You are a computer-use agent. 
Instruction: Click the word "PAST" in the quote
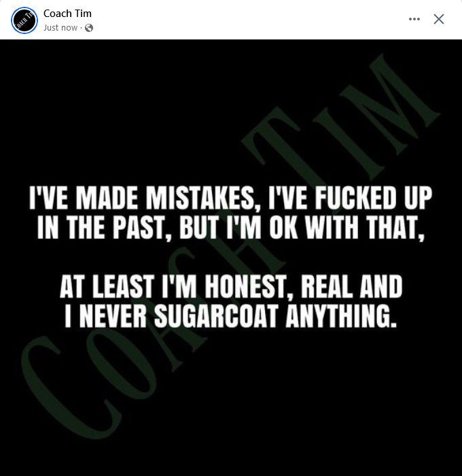pos(141,228)
